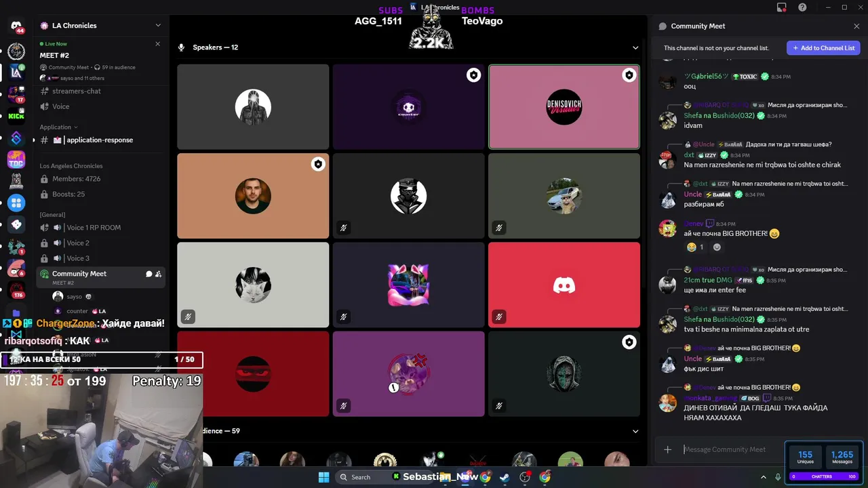
Task: Select the pink bunny-ears speaker tile
Action: click(x=408, y=285)
